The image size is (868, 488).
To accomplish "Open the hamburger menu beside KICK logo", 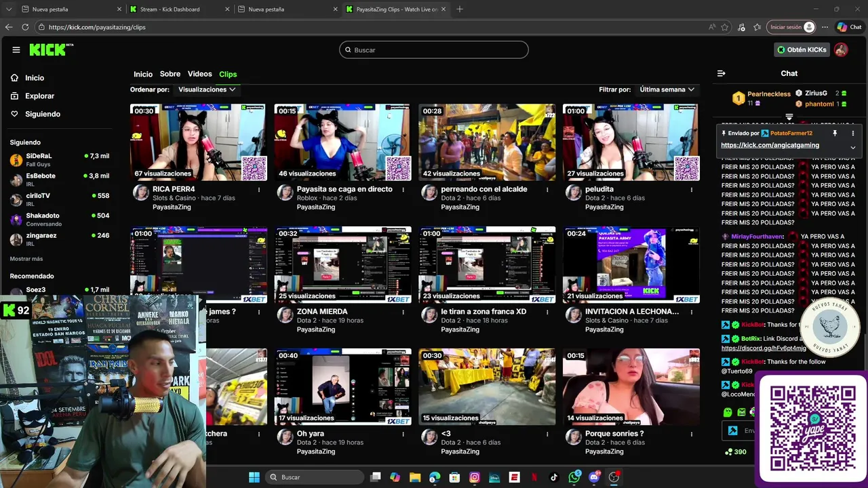I will point(16,49).
